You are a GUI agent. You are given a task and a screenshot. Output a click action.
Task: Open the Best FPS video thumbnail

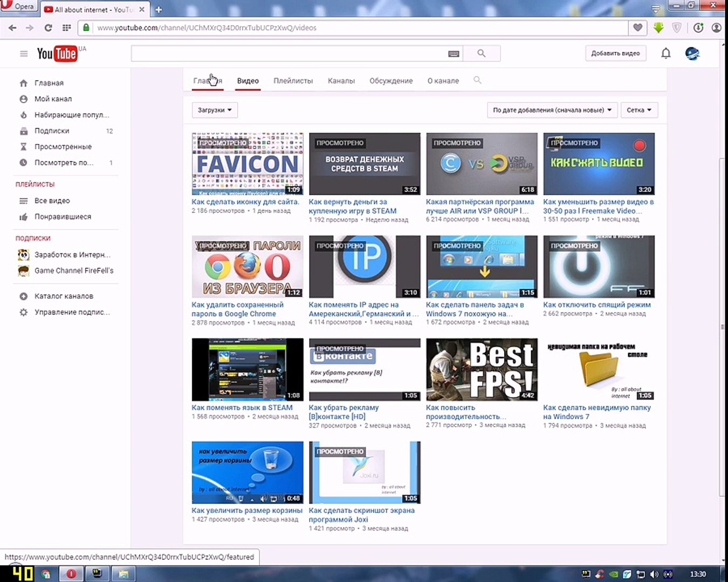click(482, 370)
